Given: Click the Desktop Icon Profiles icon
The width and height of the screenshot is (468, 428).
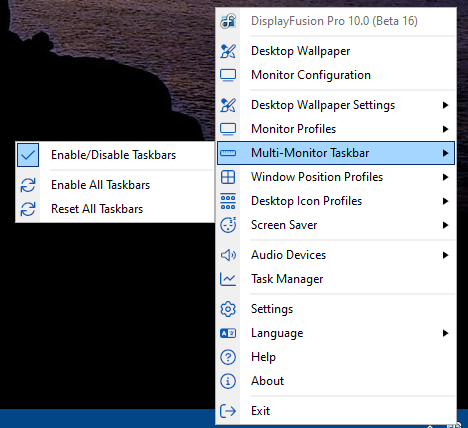Looking at the screenshot, I should [x=228, y=201].
